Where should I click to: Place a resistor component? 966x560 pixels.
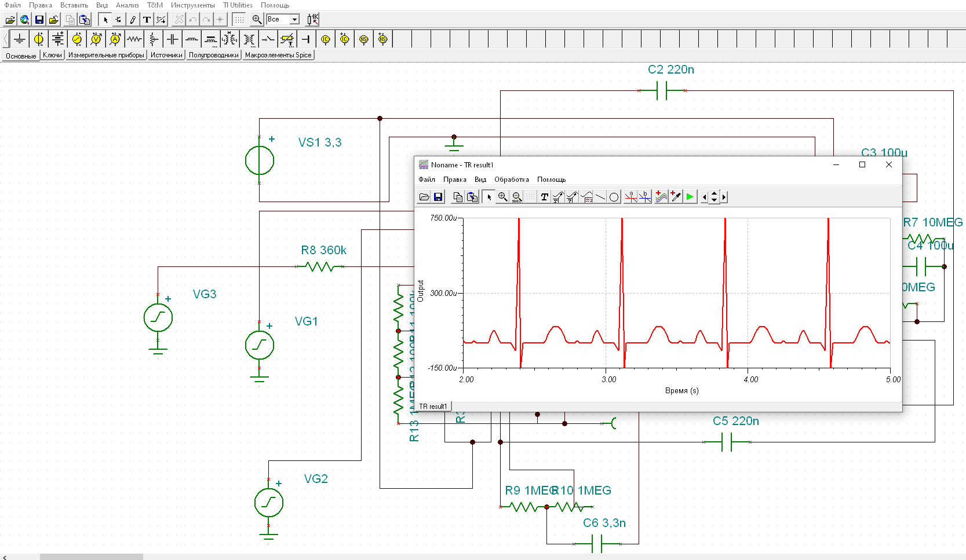pyautogui.click(x=134, y=39)
